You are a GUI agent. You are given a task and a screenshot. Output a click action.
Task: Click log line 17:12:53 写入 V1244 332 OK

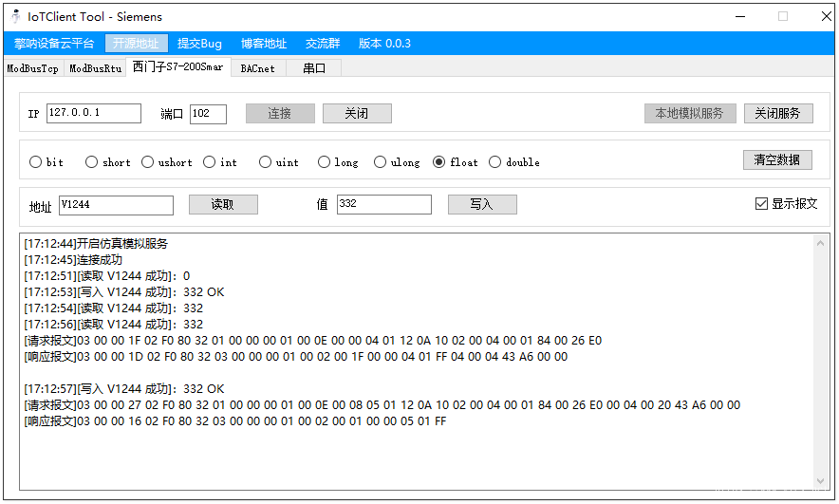(124, 292)
